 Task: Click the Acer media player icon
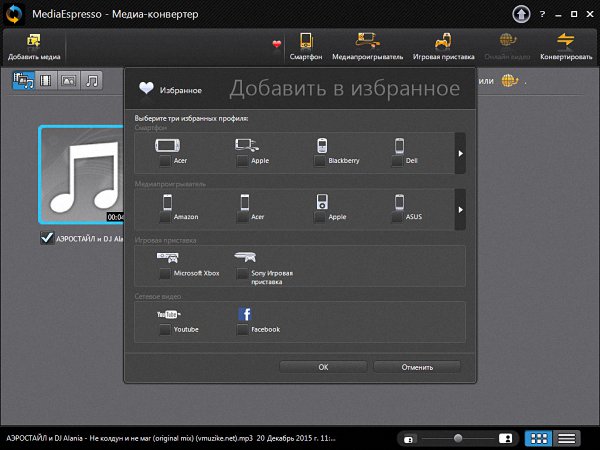(245, 202)
